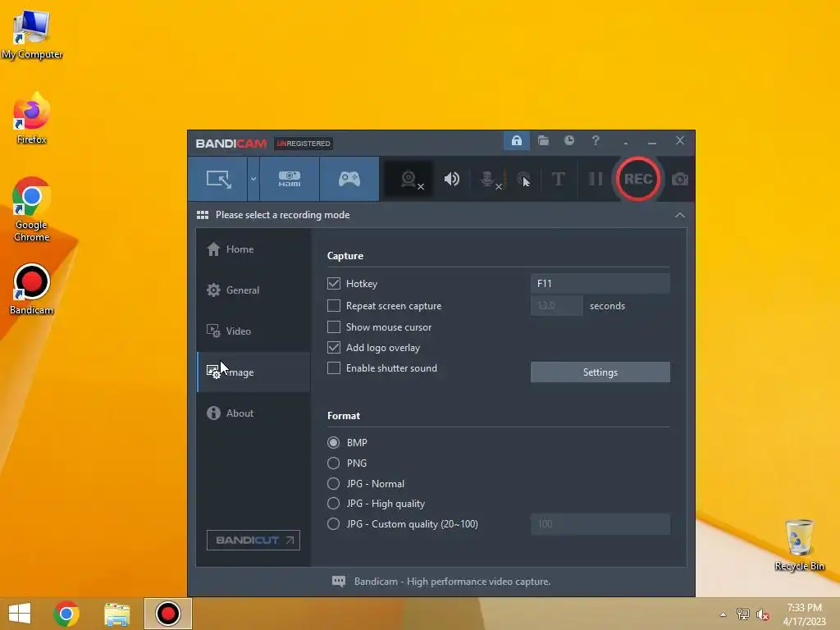Viewport: 840px width, 630px height.
Task: Open output folder icon in title bar
Action: click(543, 140)
